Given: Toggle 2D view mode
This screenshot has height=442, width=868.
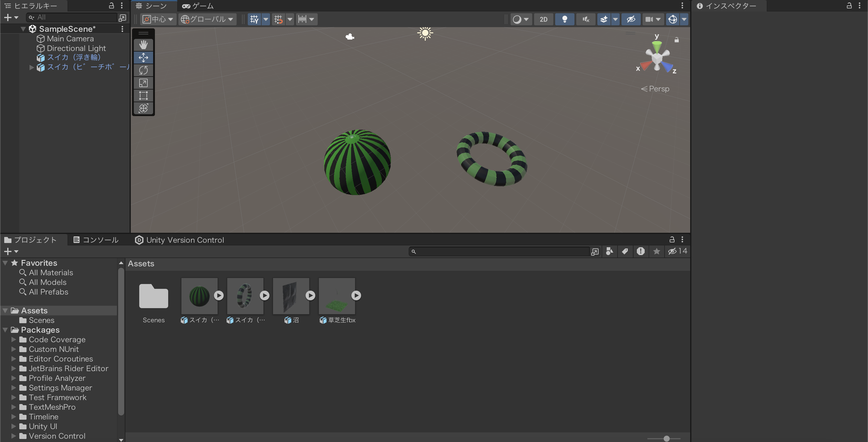Looking at the screenshot, I should click(x=543, y=19).
